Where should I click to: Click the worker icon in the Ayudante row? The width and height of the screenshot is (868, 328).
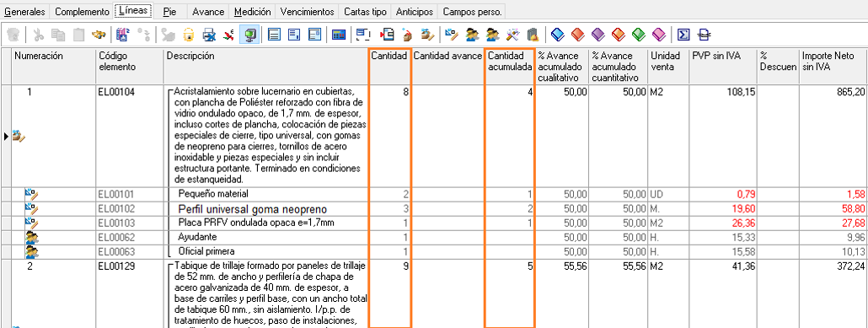pyautogui.click(x=31, y=237)
